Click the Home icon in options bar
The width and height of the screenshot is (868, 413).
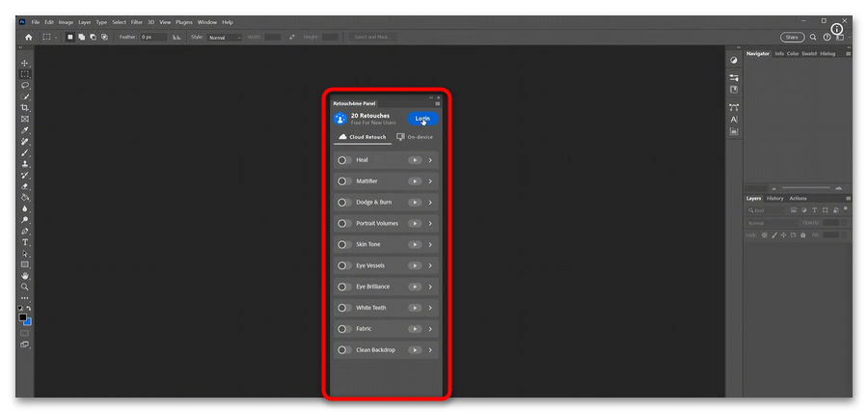point(28,37)
